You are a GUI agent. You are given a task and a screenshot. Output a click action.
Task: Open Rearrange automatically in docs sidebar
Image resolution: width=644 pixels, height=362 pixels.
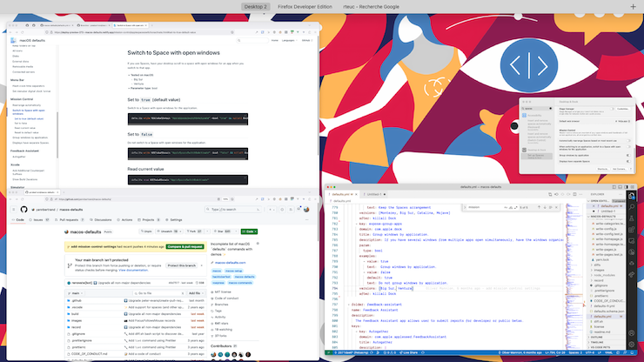point(26,105)
